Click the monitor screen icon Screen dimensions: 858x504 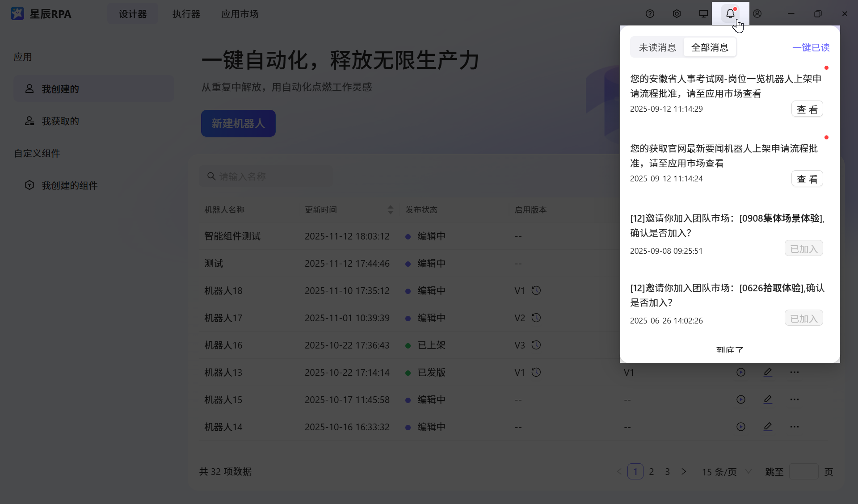click(x=702, y=13)
